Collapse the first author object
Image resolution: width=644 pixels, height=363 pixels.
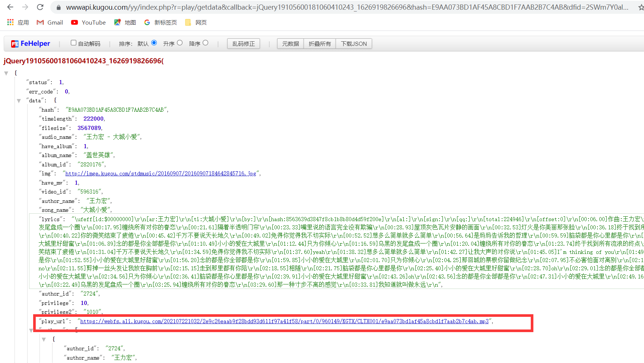tap(44, 339)
